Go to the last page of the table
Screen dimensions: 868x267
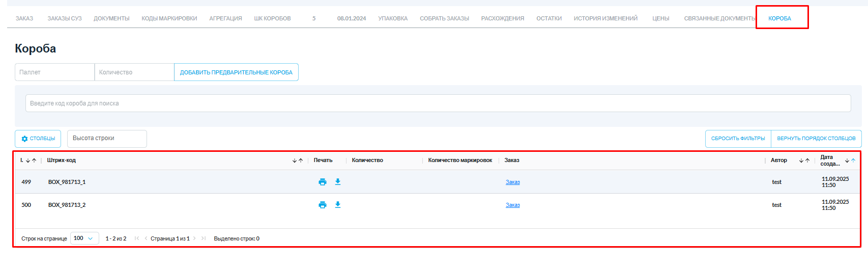[x=204, y=238]
